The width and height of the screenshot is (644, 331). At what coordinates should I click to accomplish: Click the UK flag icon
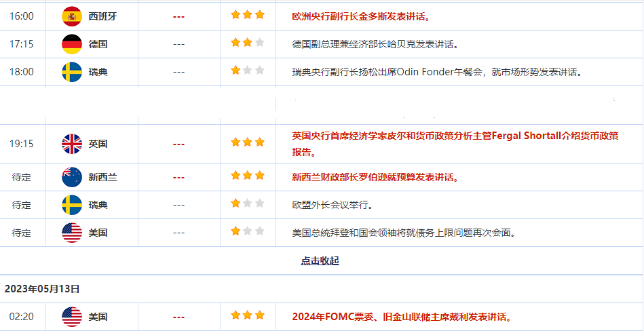(72, 144)
